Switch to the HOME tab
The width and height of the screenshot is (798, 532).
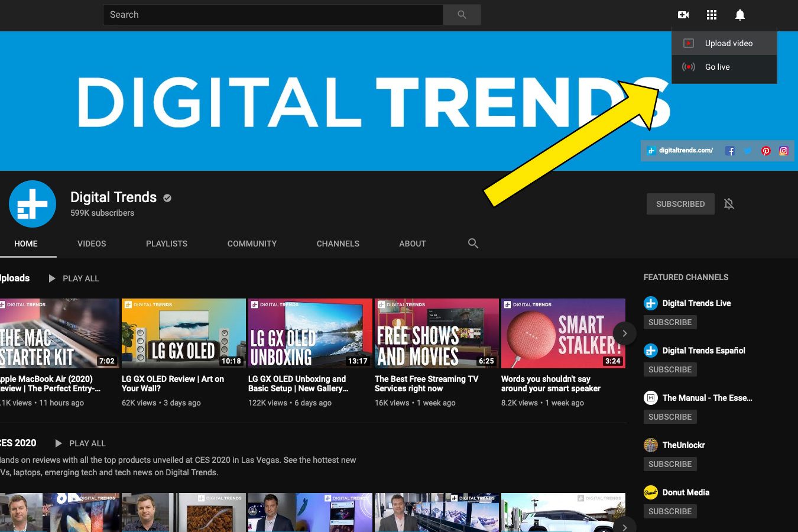point(26,244)
